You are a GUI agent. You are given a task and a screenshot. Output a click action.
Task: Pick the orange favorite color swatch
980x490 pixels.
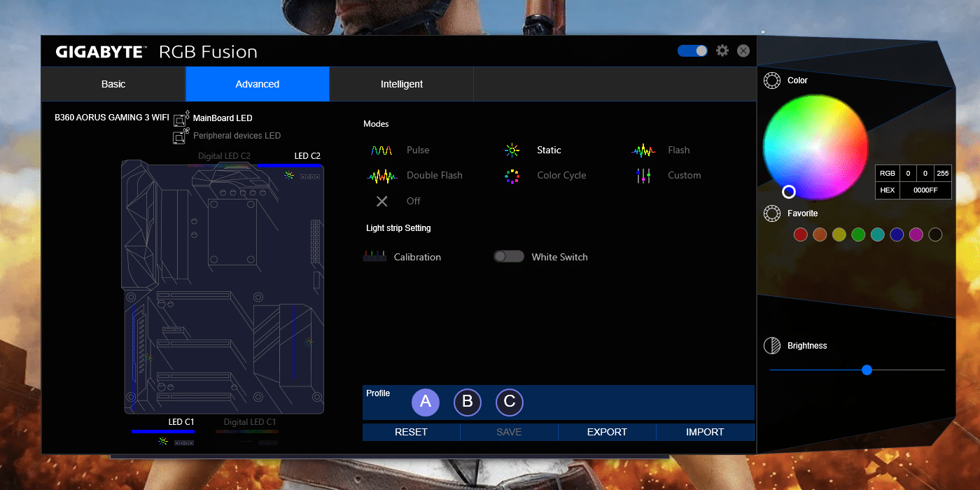coord(820,235)
